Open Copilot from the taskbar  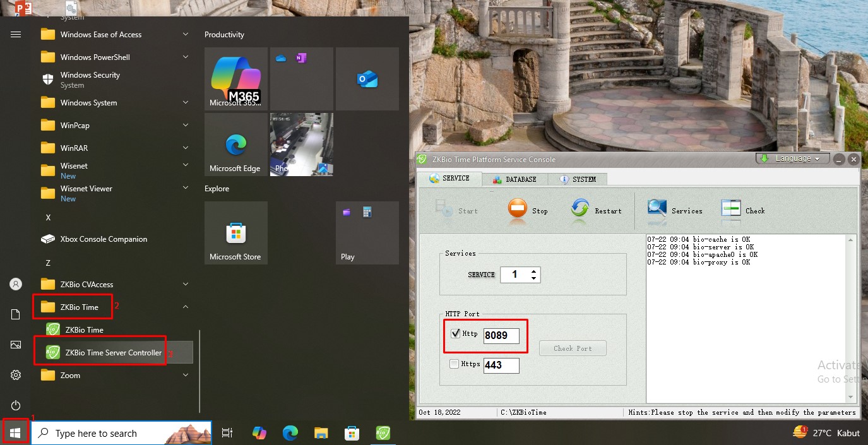point(259,433)
